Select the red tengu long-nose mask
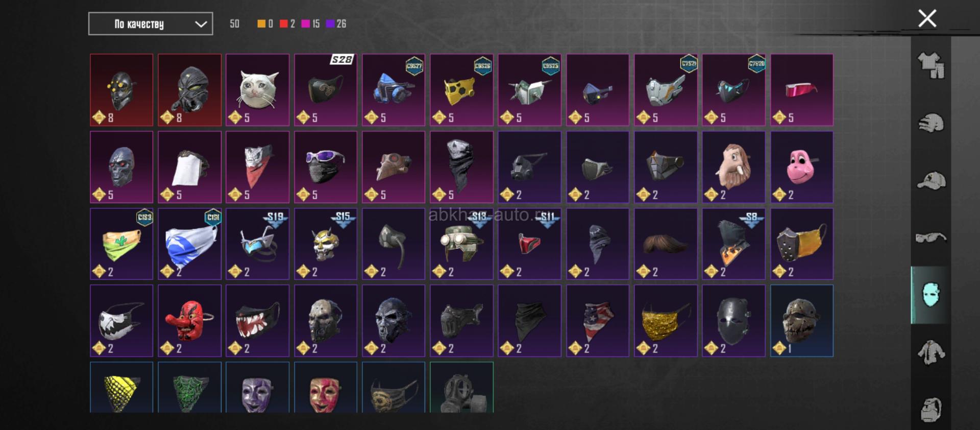Screen dimensions: 980x430 pyautogui.click(x=189, y=321)
